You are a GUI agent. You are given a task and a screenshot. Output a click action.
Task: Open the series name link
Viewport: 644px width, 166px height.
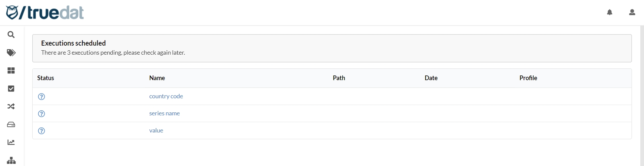click(164, 113)
